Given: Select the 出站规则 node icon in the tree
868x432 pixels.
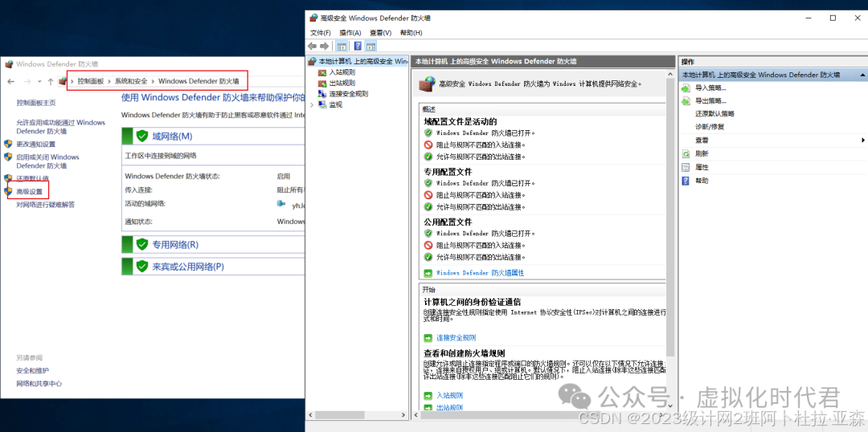Looking at the screenshot, I should click(x=322, y=83).
